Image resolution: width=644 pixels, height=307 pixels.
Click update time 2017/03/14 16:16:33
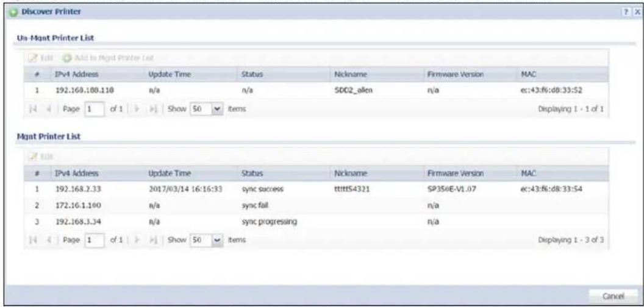[x=185, y=189]
